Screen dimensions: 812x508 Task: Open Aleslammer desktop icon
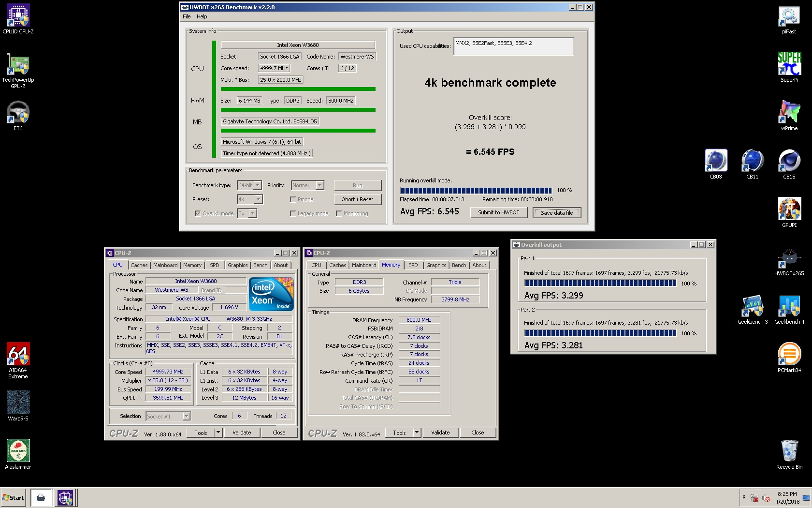(18, 455)
